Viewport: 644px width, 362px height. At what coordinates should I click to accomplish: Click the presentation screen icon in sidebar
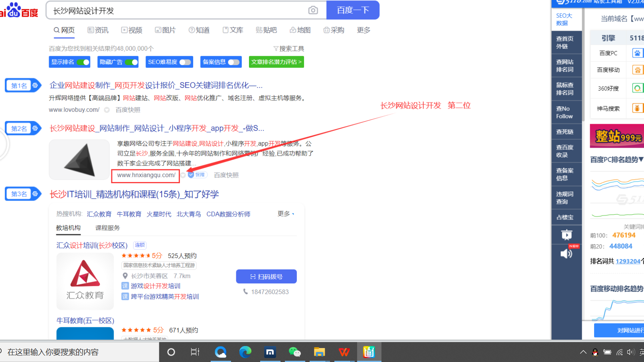(x=567, y=235)
